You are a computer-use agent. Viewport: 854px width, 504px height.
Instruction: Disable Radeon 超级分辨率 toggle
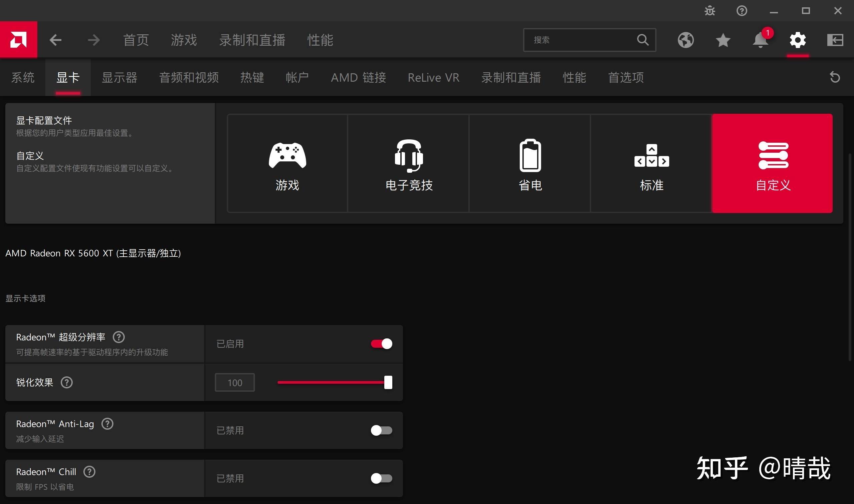[x=381, y=344]
